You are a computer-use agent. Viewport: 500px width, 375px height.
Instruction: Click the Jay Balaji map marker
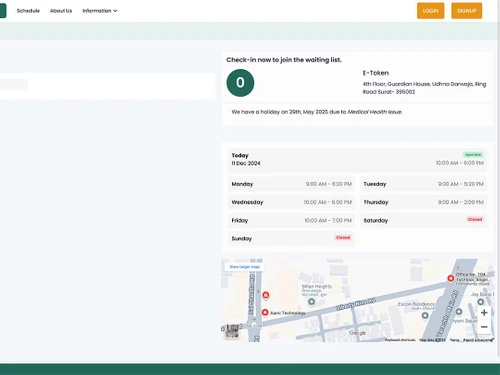[x=480, y=302]
